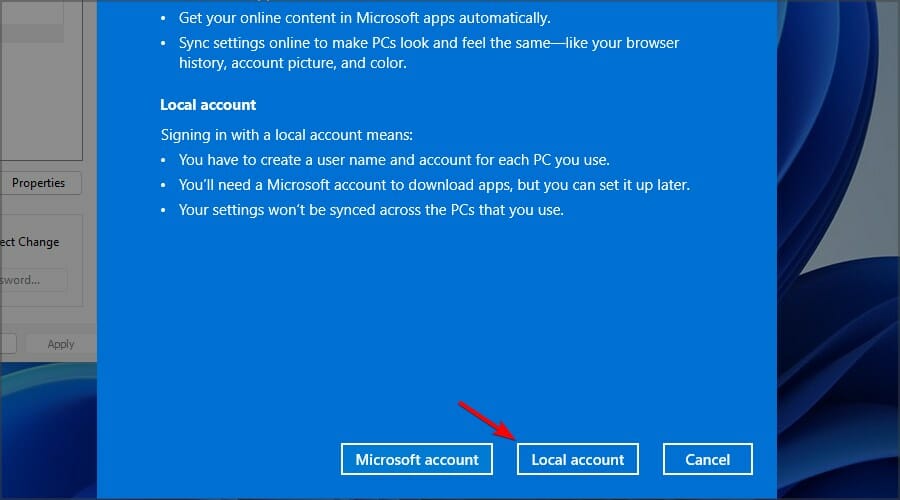Viewport: 900px width, 500px height.
Task: Click the line 'You have to create a user name'
Action: (x=394, y=160)
